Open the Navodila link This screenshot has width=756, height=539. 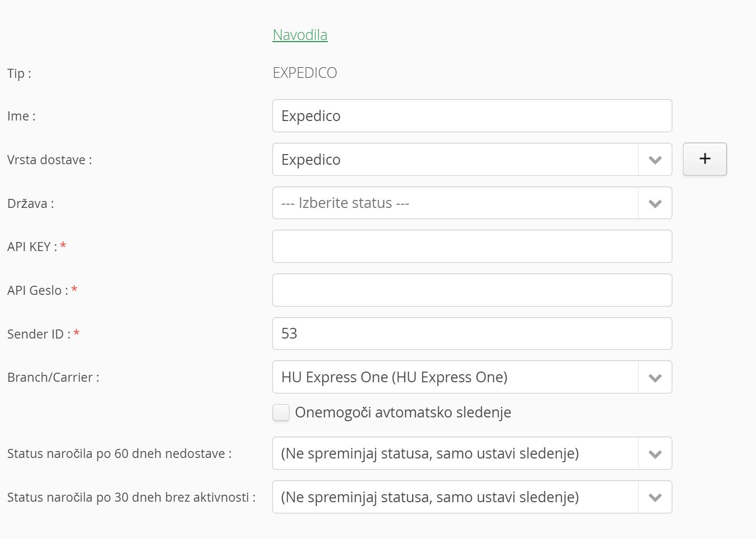click(x=300, y=35)
